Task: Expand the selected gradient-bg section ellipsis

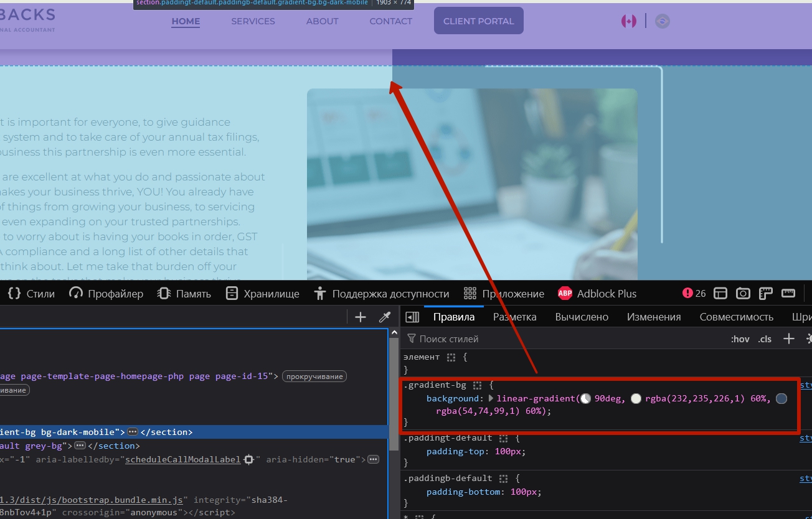Action: pyautogui.click(x=132, y=432)
